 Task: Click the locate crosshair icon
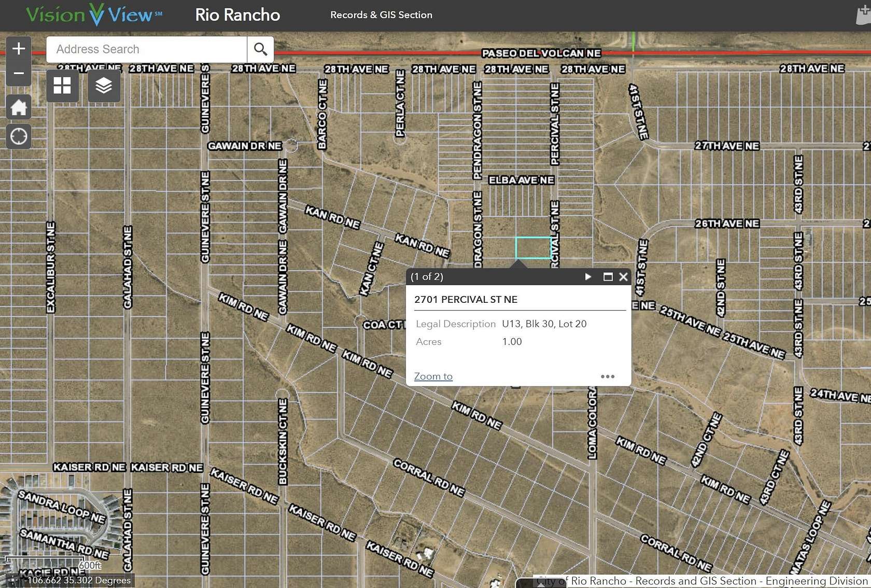pos(19,136)
